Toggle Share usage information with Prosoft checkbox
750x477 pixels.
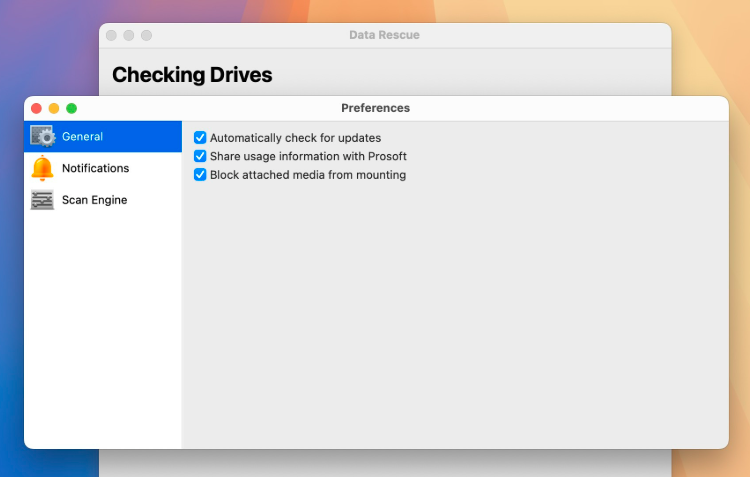[x=200, y=156]
